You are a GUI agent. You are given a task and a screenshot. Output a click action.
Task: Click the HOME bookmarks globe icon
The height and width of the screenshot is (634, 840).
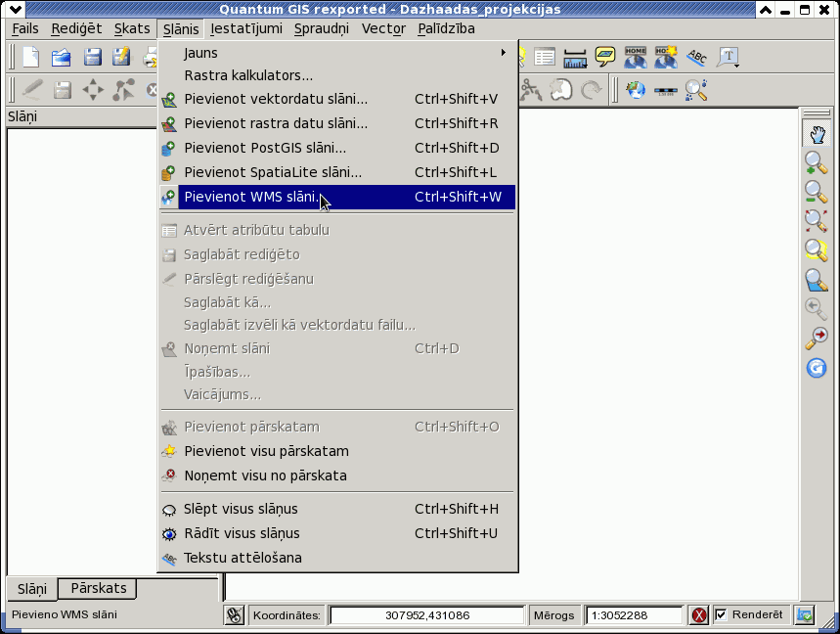click(636, 57)
